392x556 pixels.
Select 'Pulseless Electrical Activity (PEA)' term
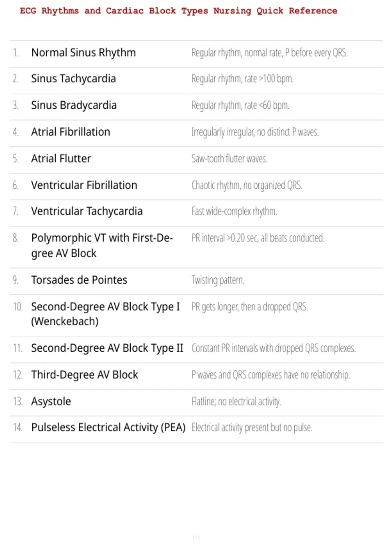(x=108, y=427)
